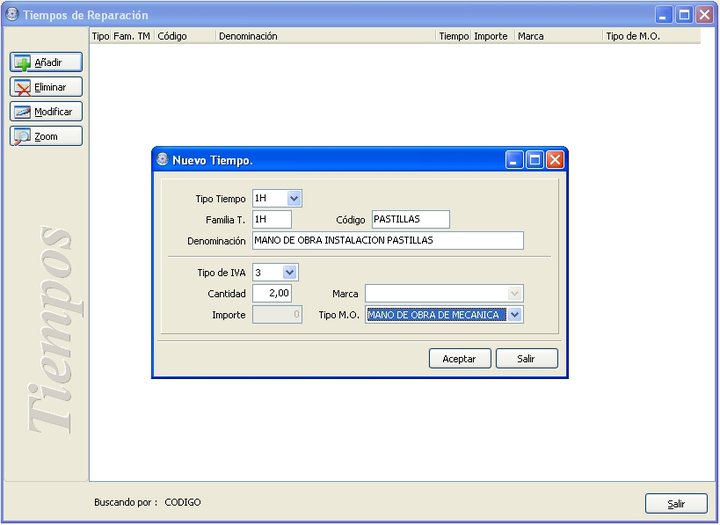This screenshot has height=525, width=720.
Task: Click into the Denominación text field
Action: point(388,240)
